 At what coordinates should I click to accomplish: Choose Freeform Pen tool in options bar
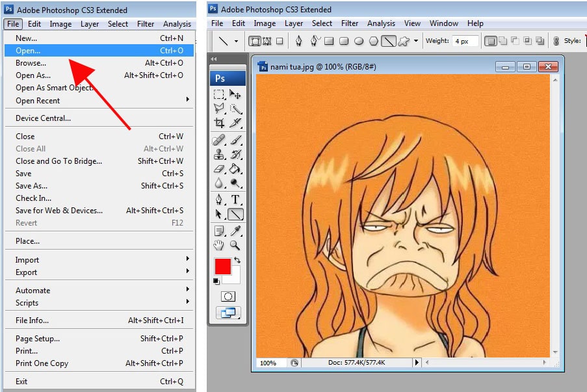coord(315,41)
